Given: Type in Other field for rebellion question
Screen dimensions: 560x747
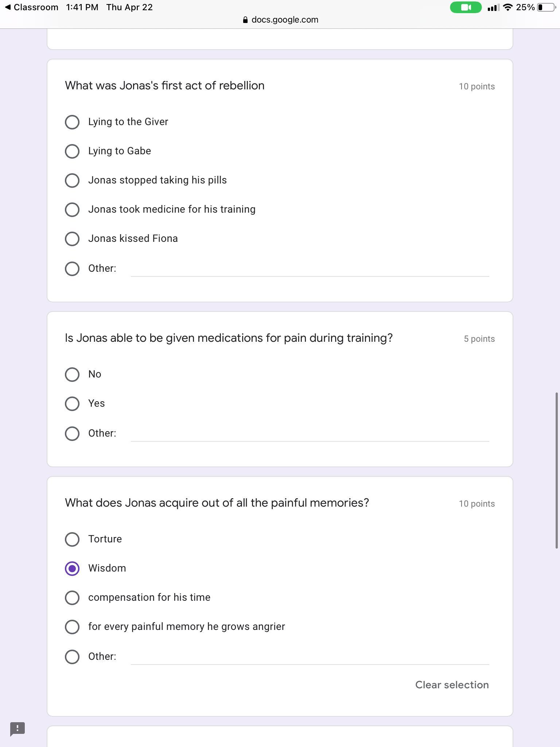Looking at the screenshot, I should click(x=310, y=269).
